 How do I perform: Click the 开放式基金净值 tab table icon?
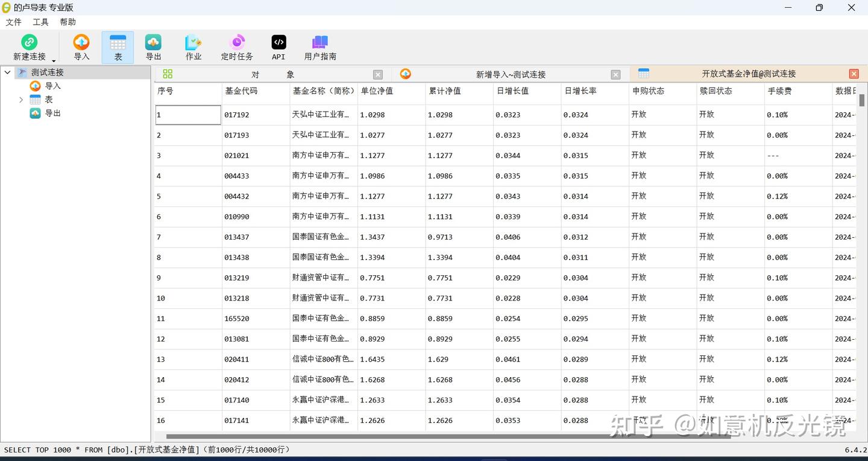pyautogui.click(x=644, y=73)
